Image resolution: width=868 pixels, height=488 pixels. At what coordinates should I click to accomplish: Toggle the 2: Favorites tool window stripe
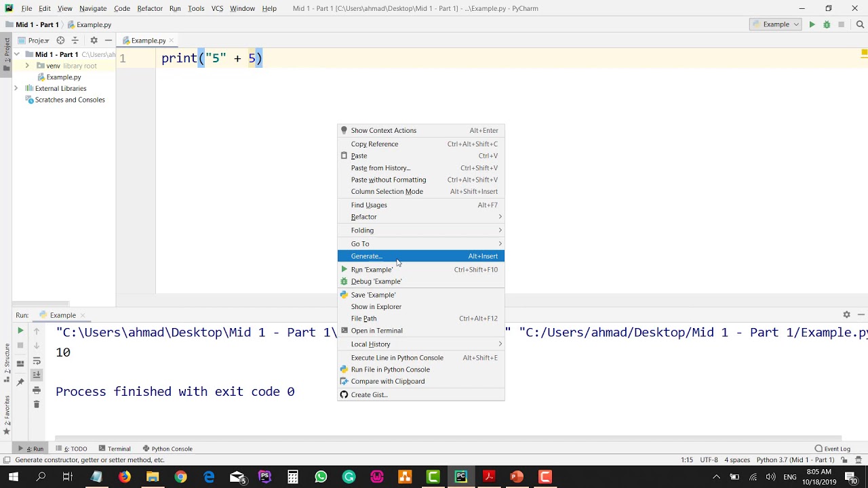(x=6, y=415)
